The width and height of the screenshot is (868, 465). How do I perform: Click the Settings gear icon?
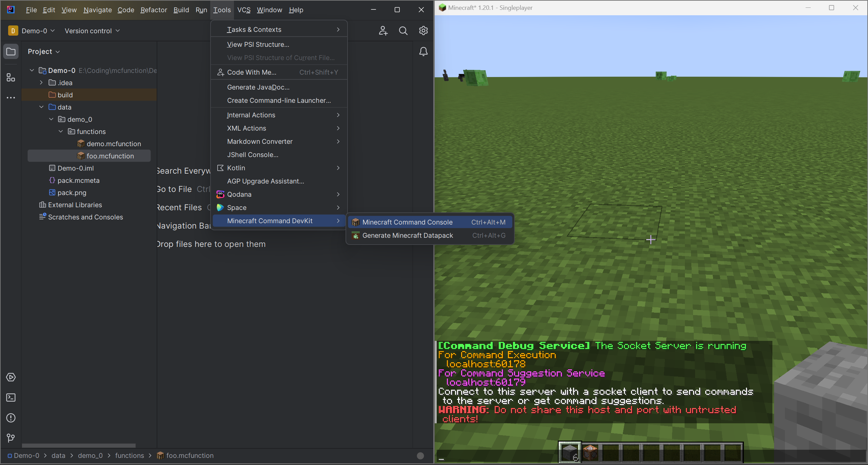(423, 31)
